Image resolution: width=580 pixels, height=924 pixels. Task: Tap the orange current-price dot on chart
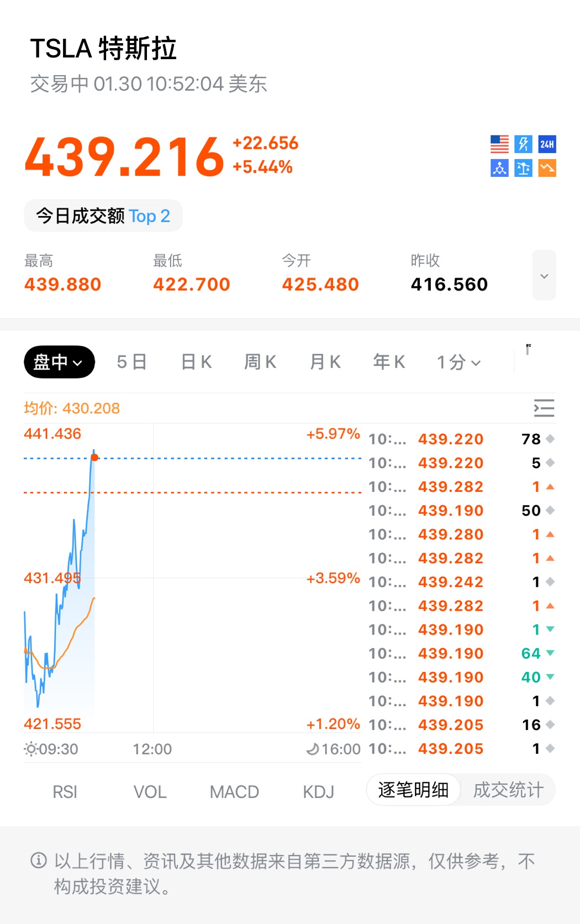click(94, 457)
